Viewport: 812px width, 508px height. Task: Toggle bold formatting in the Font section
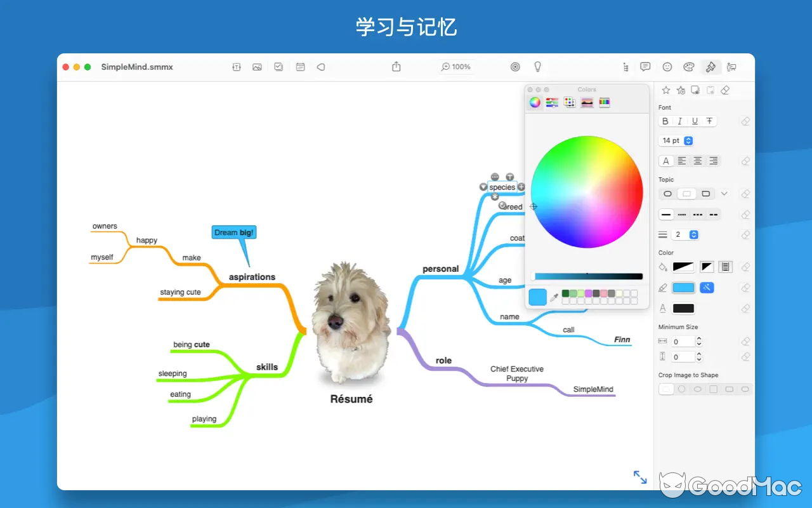pos(665,121)
